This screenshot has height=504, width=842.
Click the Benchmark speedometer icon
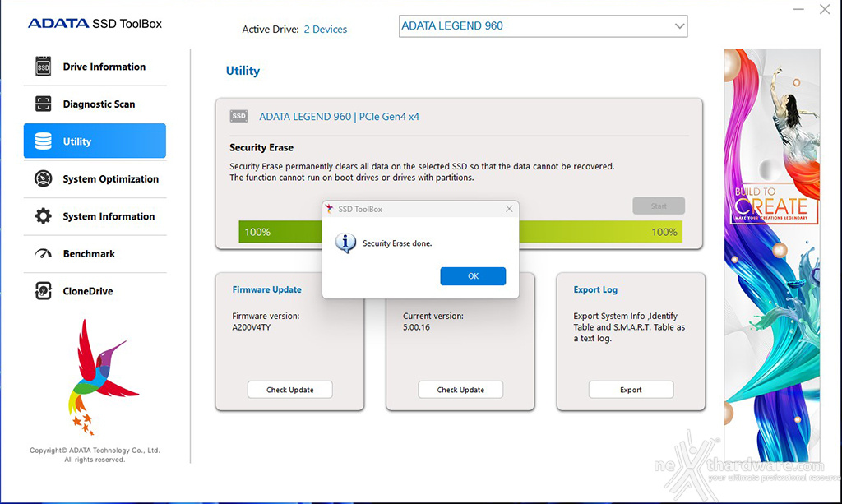tap(43, 253)
